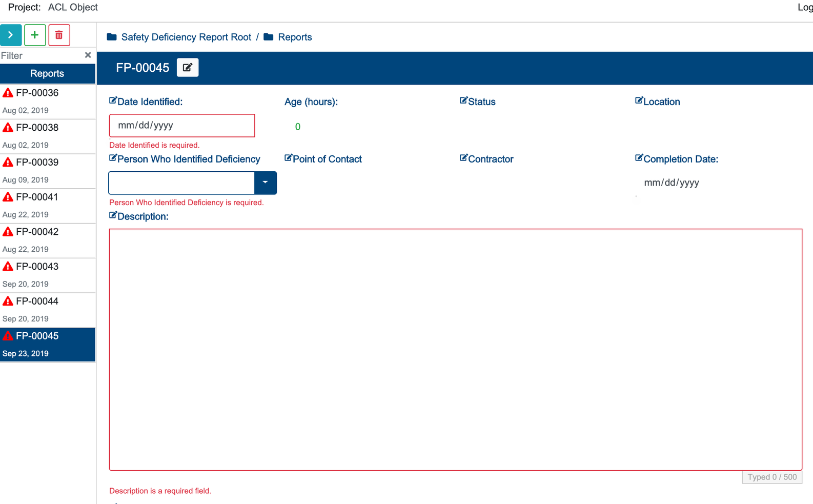Viewport: 813px width, 504px height.
Task: Select the Reports header in the sidebar
Action: pyautogui.click(x=48, y=73)
